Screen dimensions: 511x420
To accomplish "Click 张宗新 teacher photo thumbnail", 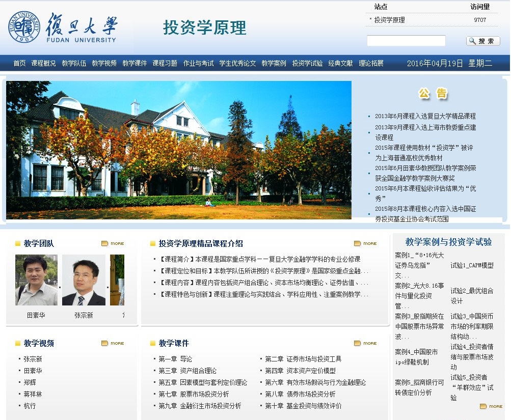I will click(84, 280).
